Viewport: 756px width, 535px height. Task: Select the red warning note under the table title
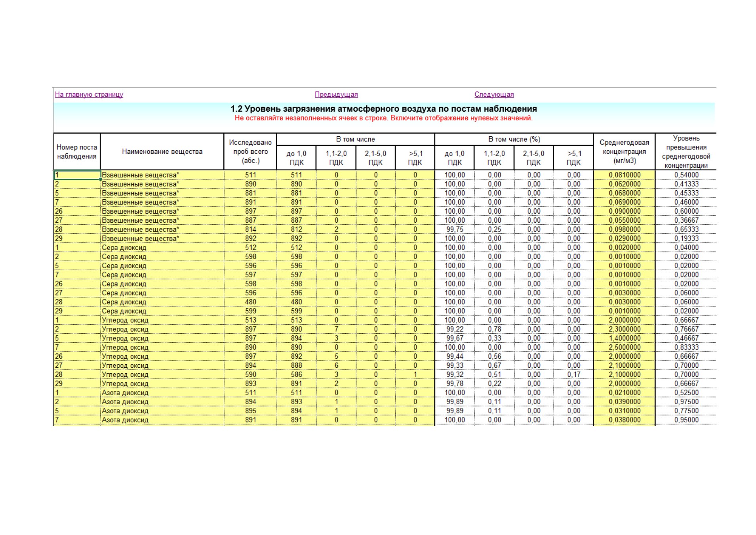(383, 118)
